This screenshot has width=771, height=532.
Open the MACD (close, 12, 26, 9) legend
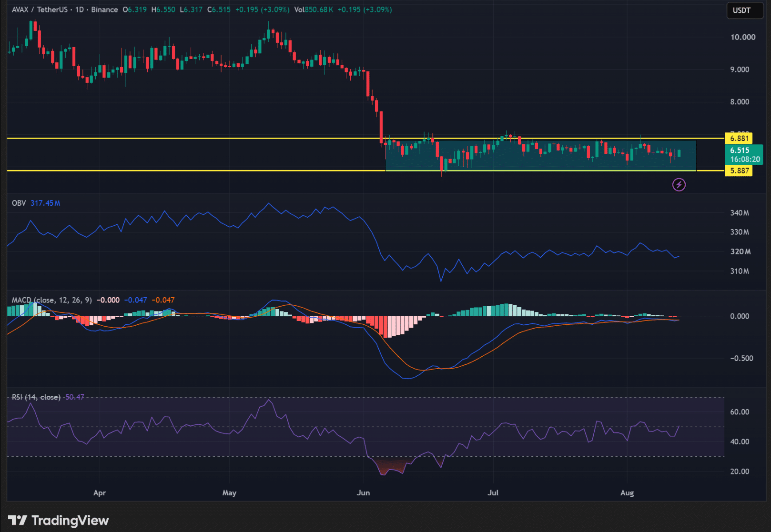[x=51, y=300]
